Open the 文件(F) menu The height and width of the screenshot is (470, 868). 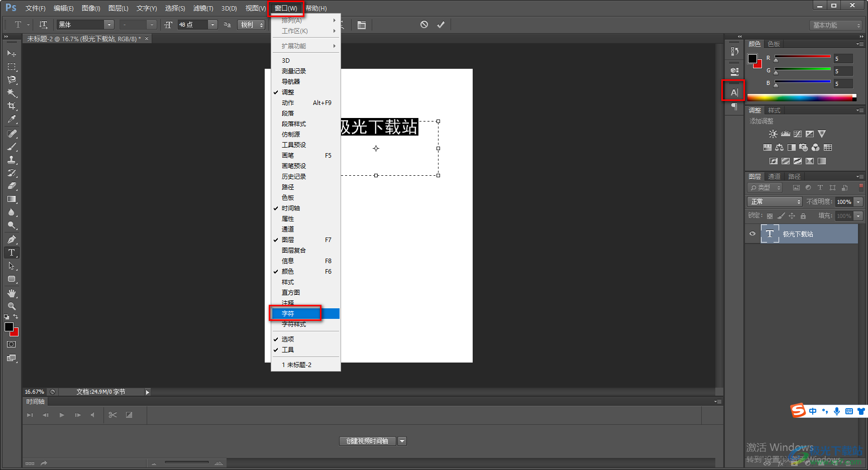(x=35, y=8)
